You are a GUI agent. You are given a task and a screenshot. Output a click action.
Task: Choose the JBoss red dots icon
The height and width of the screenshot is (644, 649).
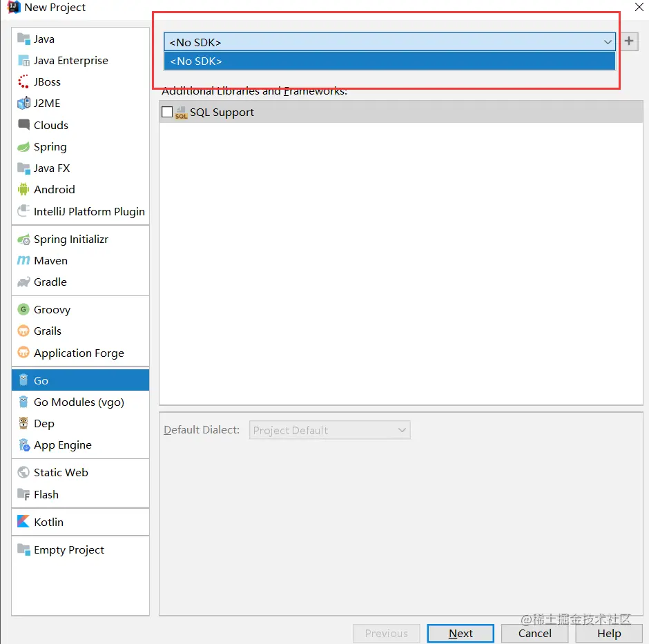point(23,82)
